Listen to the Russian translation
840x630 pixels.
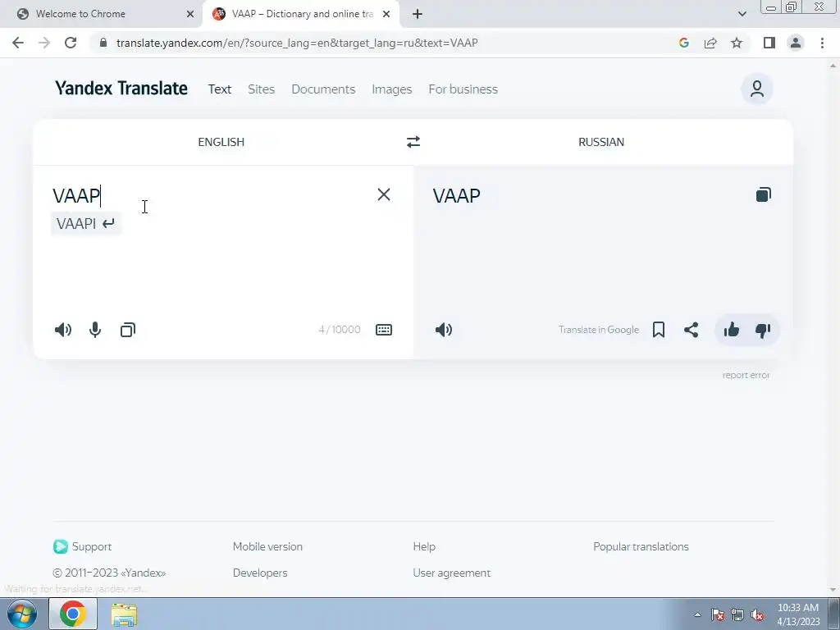tap(444, 330)
